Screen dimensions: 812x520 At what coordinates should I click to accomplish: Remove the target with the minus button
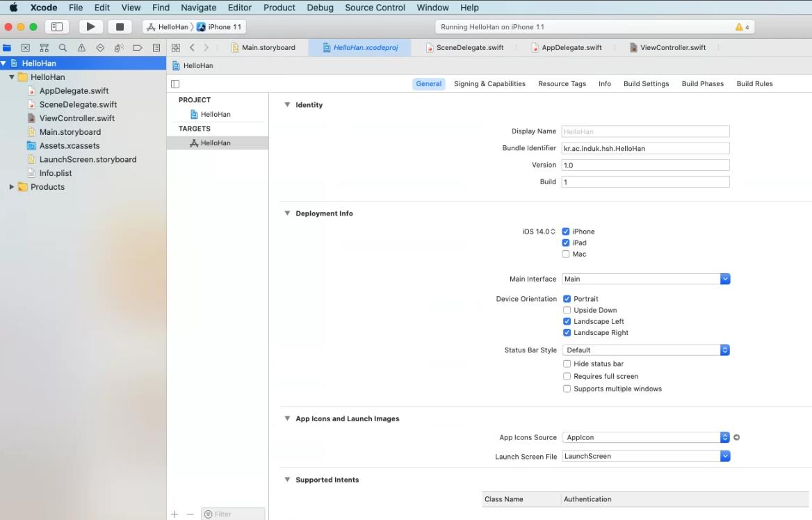click(x=190, y=514)
